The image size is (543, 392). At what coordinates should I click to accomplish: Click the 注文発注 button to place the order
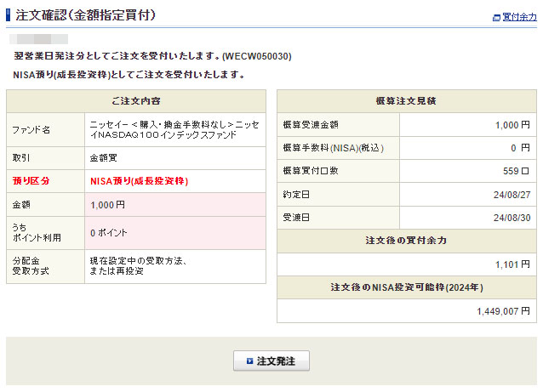tap(271, 361)
